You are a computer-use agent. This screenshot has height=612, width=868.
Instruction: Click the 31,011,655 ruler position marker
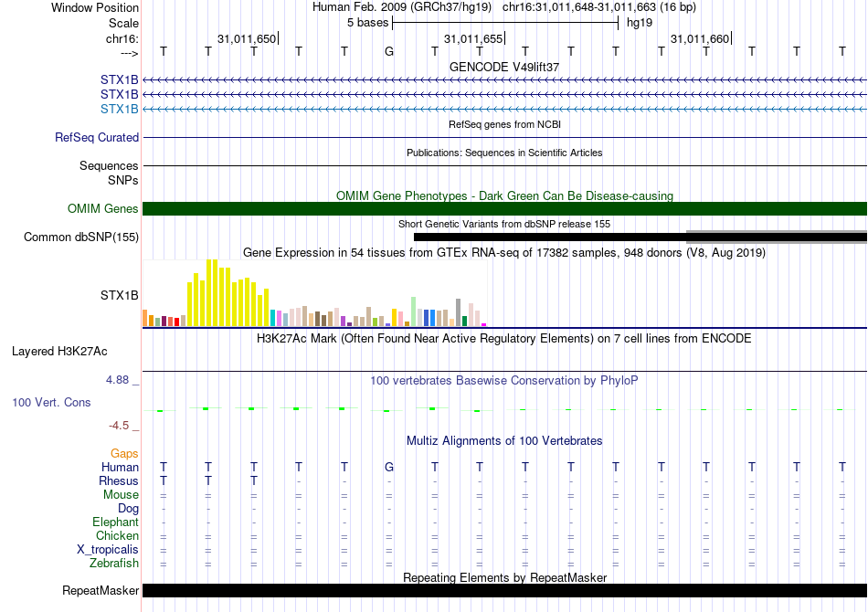click(474, 38)
